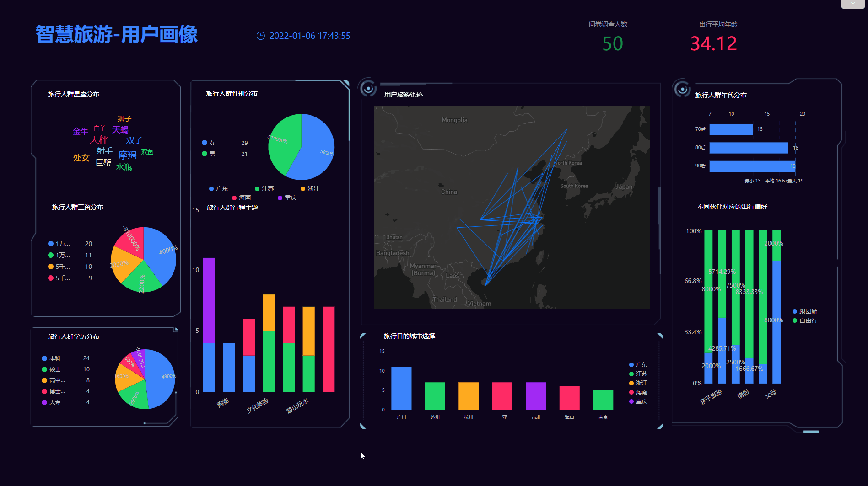
Task: Select the word 狮子 in the zodiac word cloud
Action: pyautogui.click(x=124, y=118)
